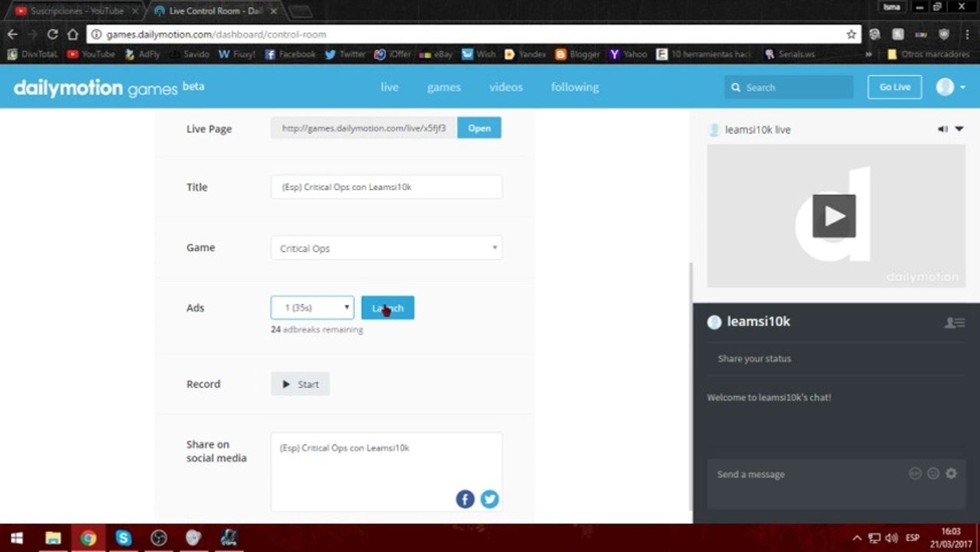Start recording the stream
The image size is (980, 552).
[x=300, y=384]
